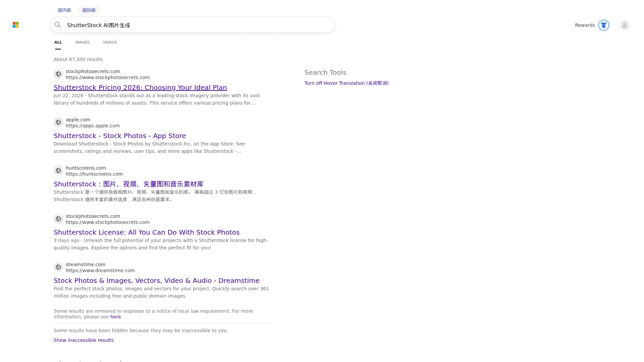644x362 pixels.
Task: Click the Search Tools heading
Action: tap(325, 72)
